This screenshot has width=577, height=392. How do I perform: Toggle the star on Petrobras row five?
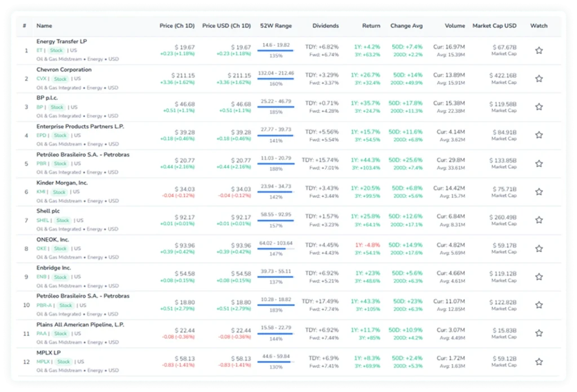(x=539, y=163)
